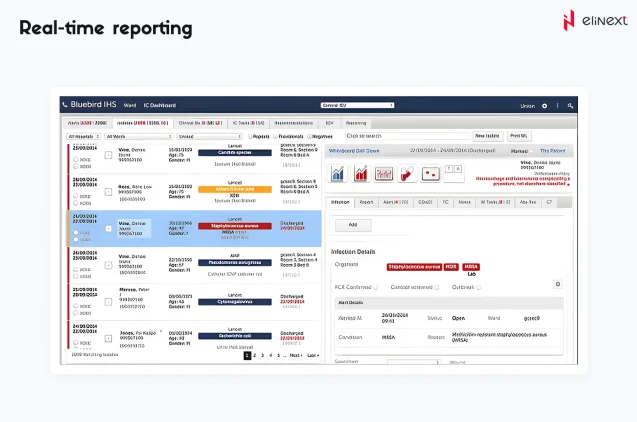Open settings gear in top bar

[x=544, y=105]
